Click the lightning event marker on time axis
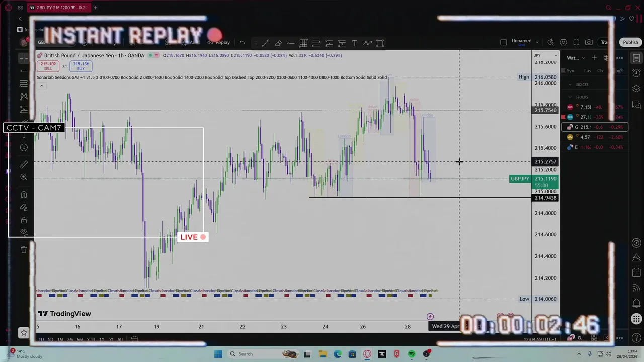 (x=430, y=317)
